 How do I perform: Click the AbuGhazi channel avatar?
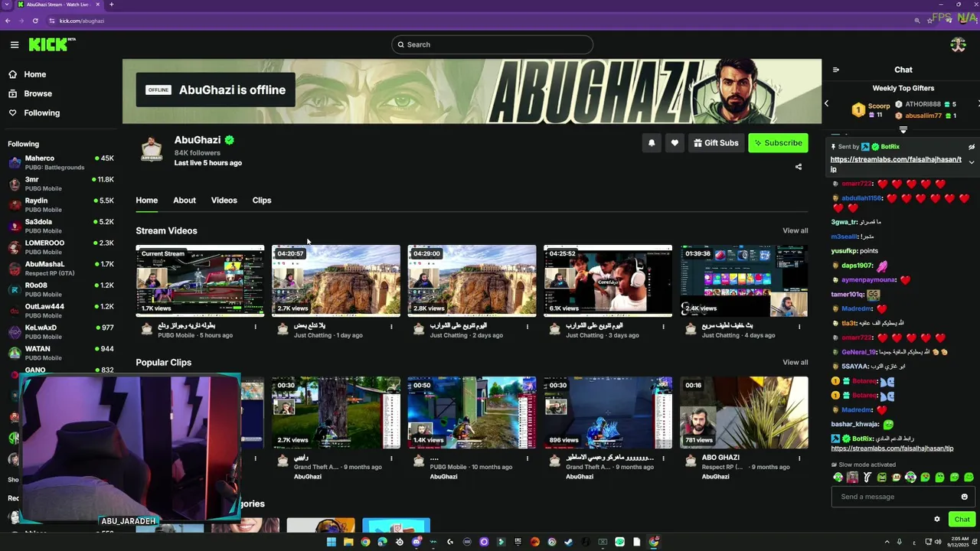pos(152,149)
